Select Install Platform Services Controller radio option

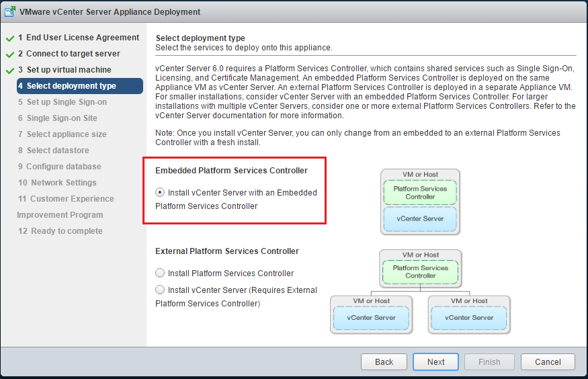coord(160,273)
